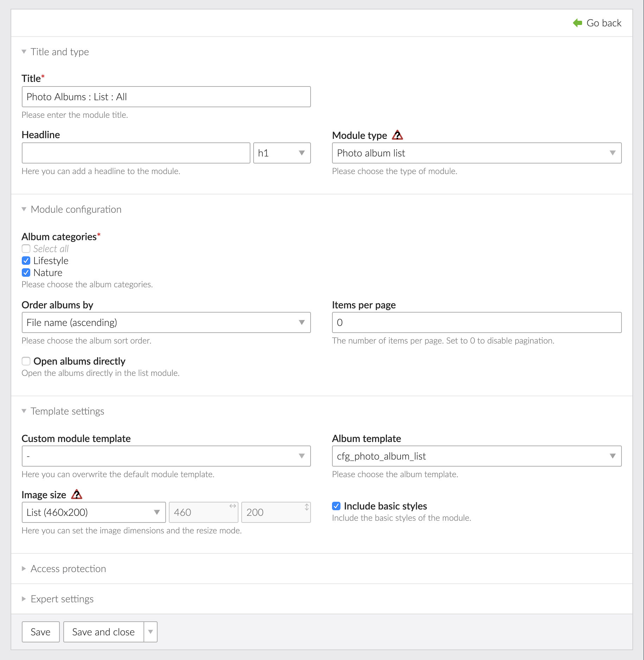The width and height of the screenshot is (644, 660).
Task: Expand the Expert settings section
Action: pos(62,599)
